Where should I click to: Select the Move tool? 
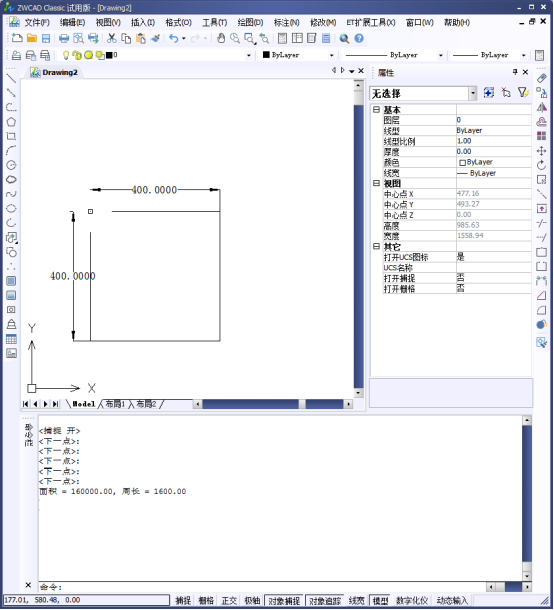coord(542,151)
